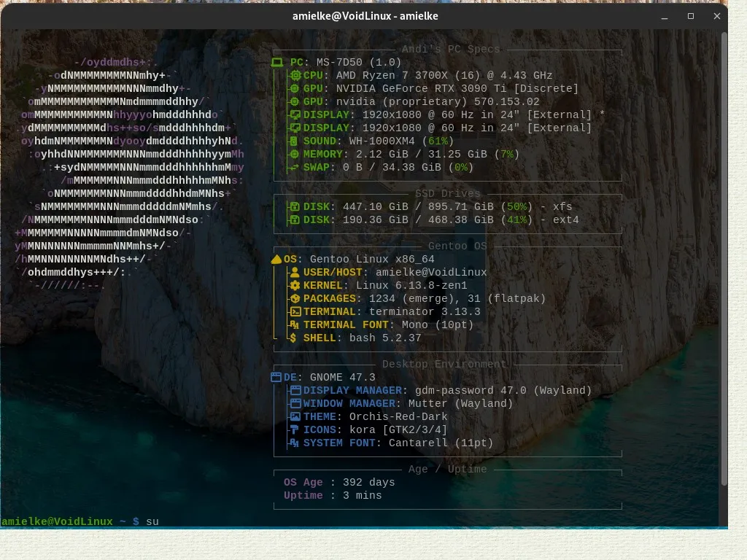747x560 pixels.
Task: Click the gear icon next to KERNEL
Action: point(295,286)
